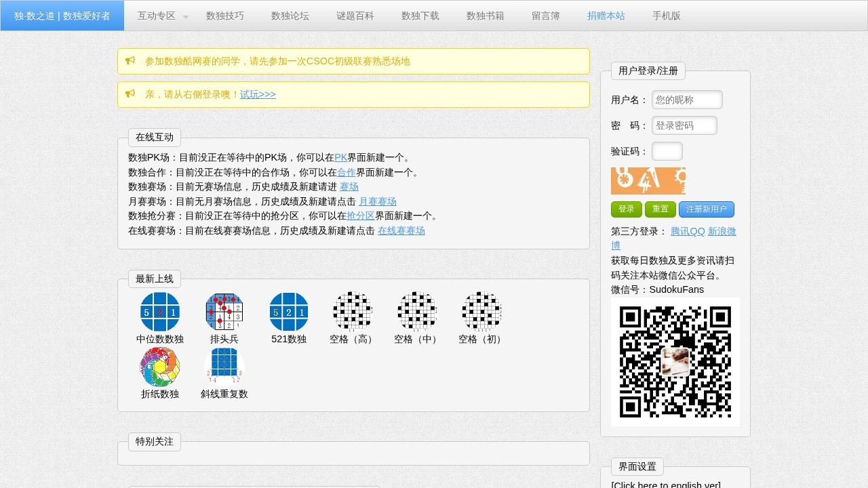Refresh the orange captcha image

pos(648,181)
